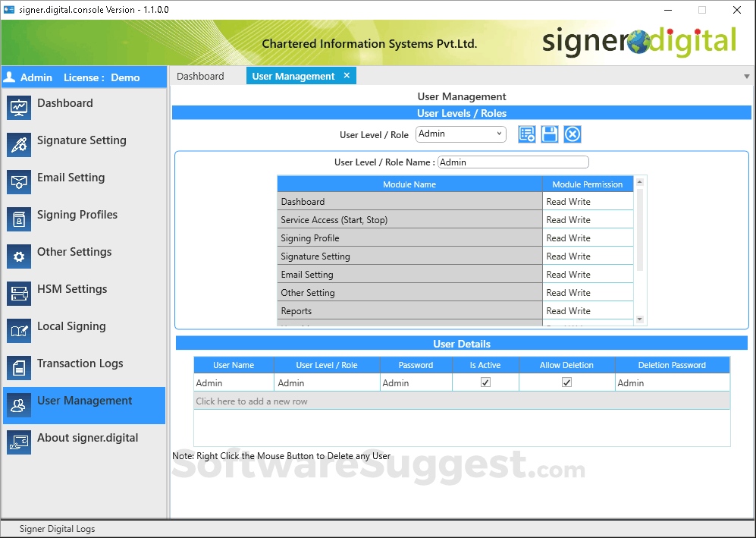
Task: Open the Signing Profiles panel
Action: click(76, 215)
